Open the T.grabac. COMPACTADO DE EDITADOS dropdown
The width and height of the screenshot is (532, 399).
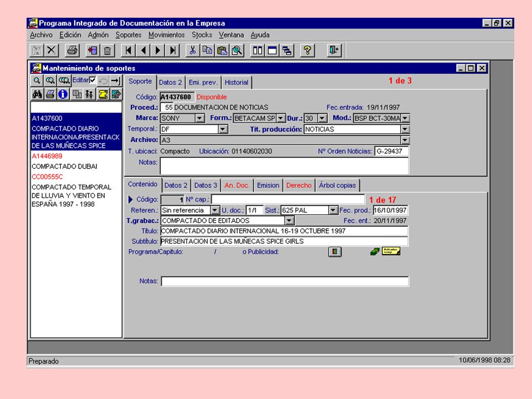pos(289,221)
